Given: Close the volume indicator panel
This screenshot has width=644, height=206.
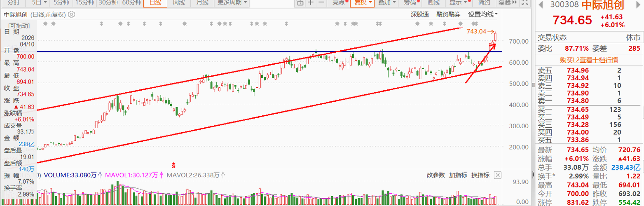Looking at the screenshot, I should click(x=497, y=175).
